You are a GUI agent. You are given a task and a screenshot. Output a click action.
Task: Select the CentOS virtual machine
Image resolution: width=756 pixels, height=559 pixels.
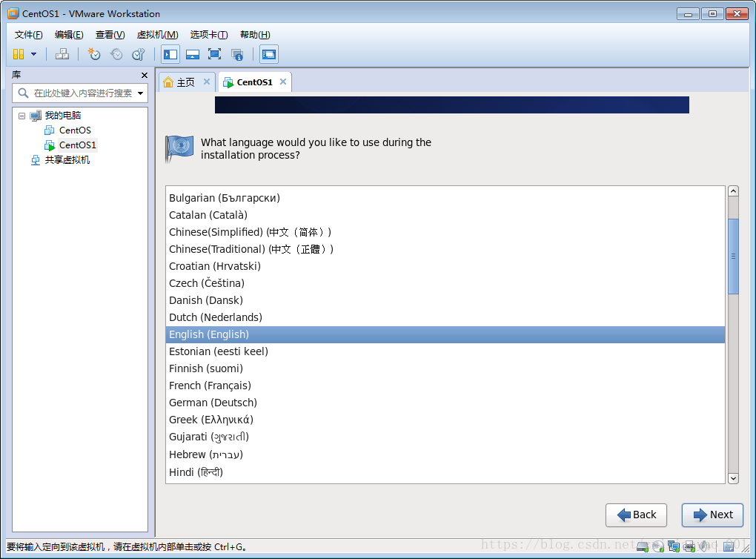75,130
